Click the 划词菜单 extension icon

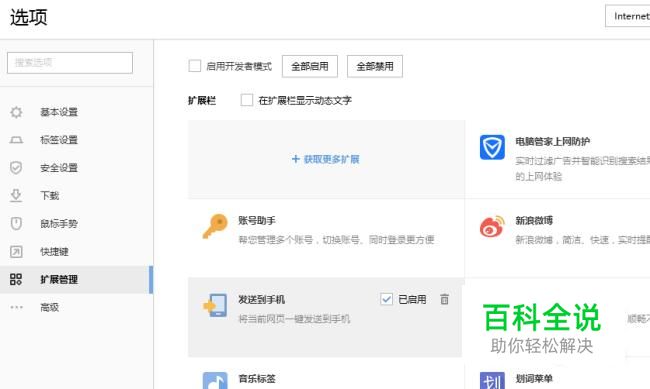point(492,380)
